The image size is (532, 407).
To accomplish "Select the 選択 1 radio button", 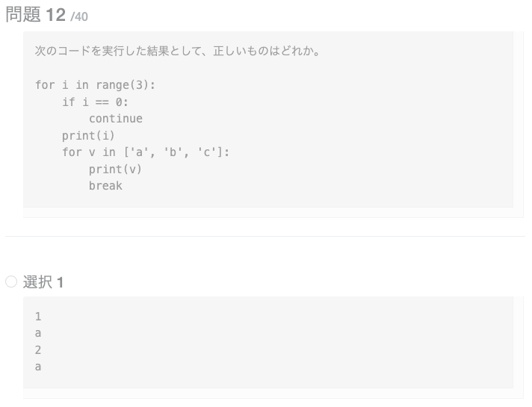I will 11,282.
